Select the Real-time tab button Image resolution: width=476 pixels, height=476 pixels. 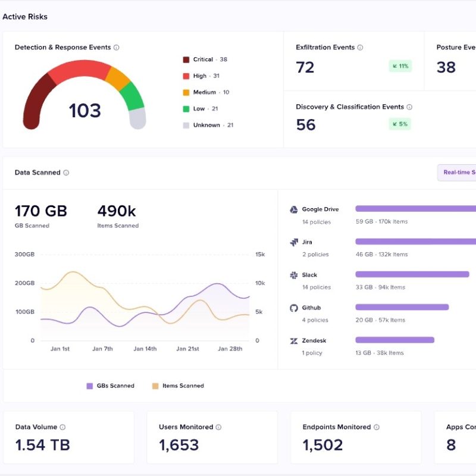[x=458, y=173]
